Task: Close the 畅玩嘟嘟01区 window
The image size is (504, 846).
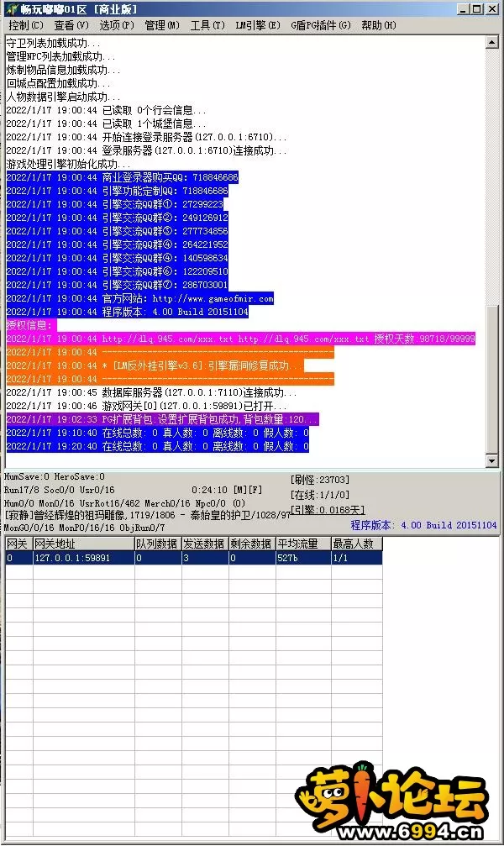Action: click(491, 9)
